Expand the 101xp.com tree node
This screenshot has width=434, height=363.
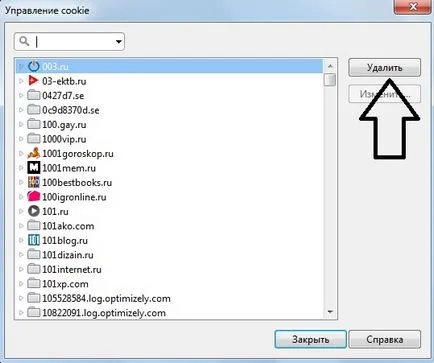[21, 284]
